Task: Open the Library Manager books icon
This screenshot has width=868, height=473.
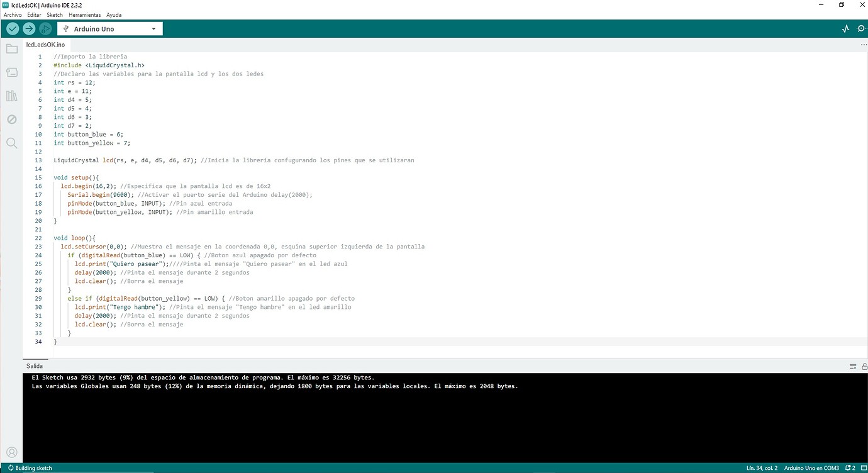Action: coord(11,96)
